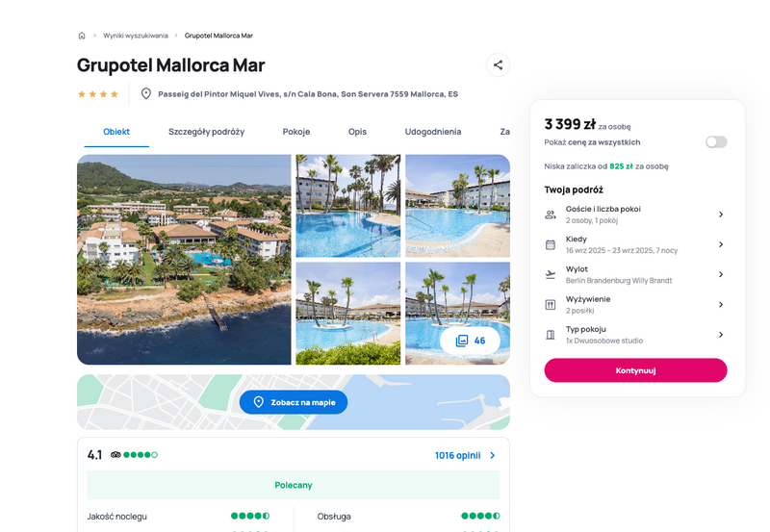Click the airplane icon next to Wylot
This screenshot has height=532, width=770.
551,274
